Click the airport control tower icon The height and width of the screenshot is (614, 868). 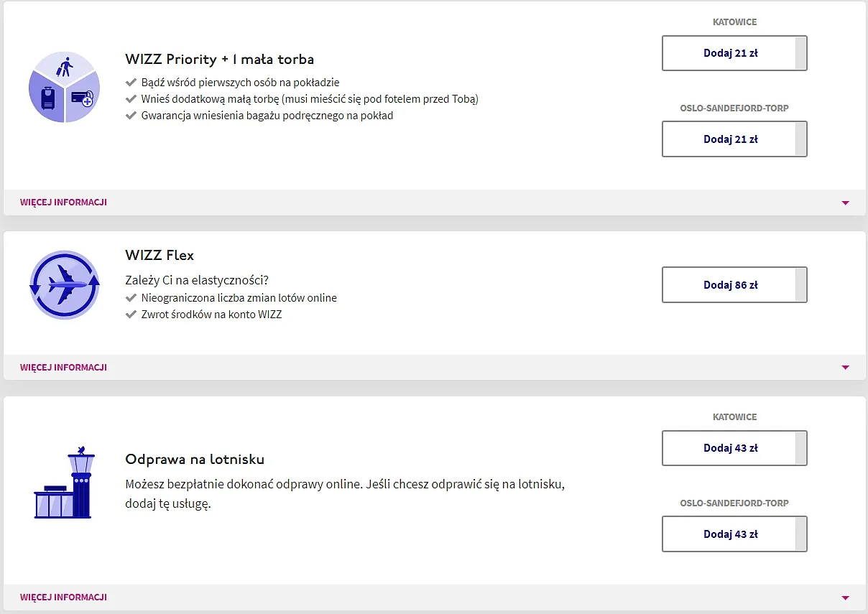(x=64, y=483)
